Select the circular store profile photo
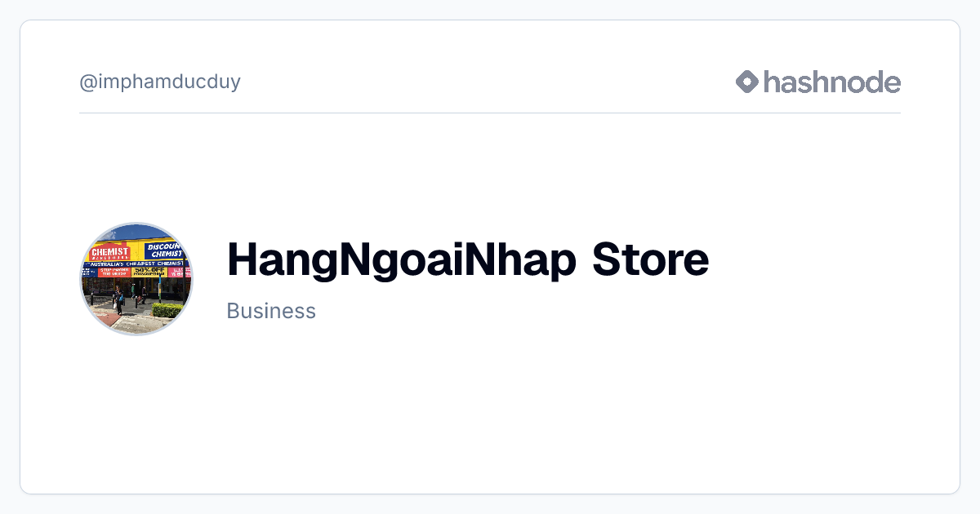 click(136, 279)
